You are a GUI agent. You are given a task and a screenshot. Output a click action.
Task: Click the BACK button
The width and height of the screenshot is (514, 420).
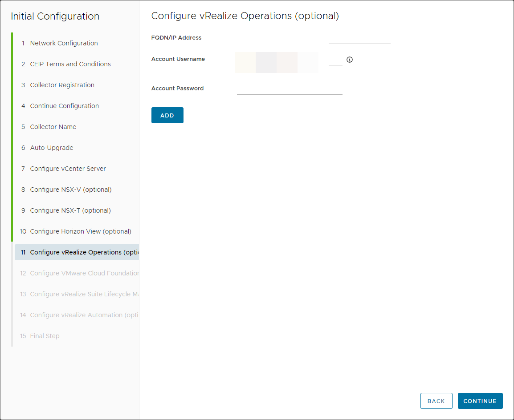point(436,401)
